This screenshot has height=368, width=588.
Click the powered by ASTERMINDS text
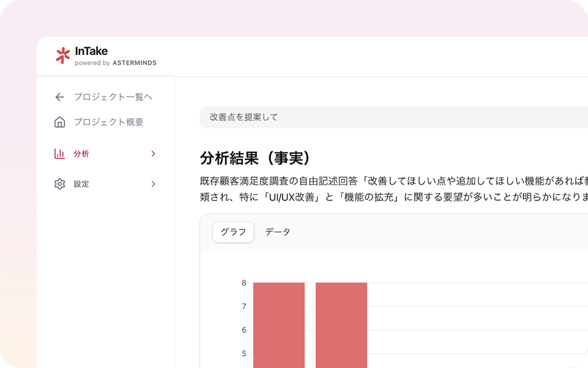pyautogui.click(x=115, y=63)
